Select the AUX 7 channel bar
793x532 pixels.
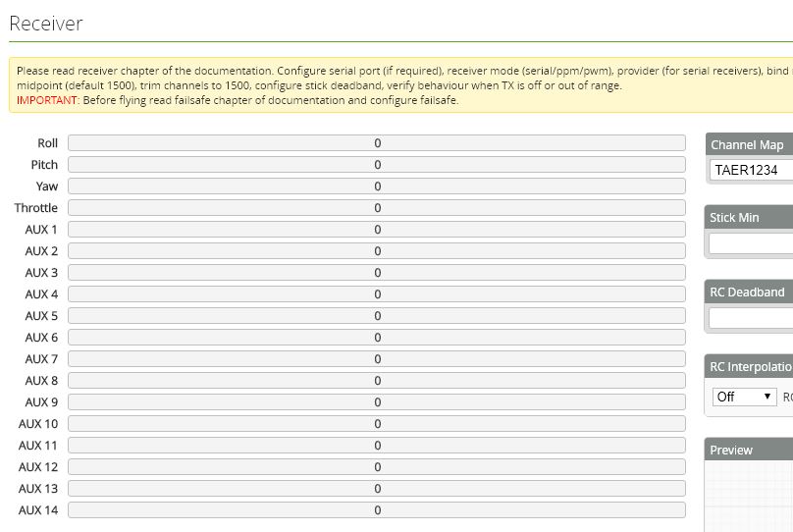[377, 359]
